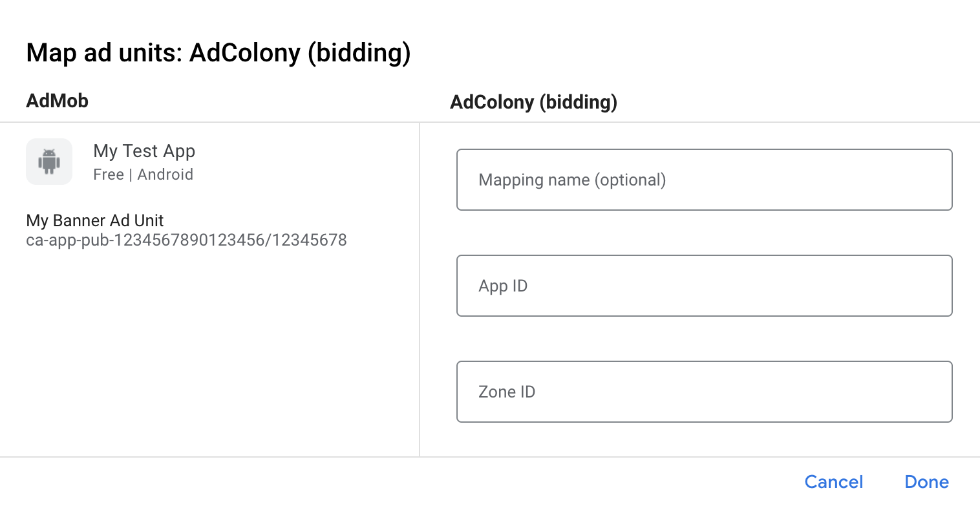This screenshot has width=980, height=530.
Task: Click the Mapping name (optional) field
Action: (704, 180)
